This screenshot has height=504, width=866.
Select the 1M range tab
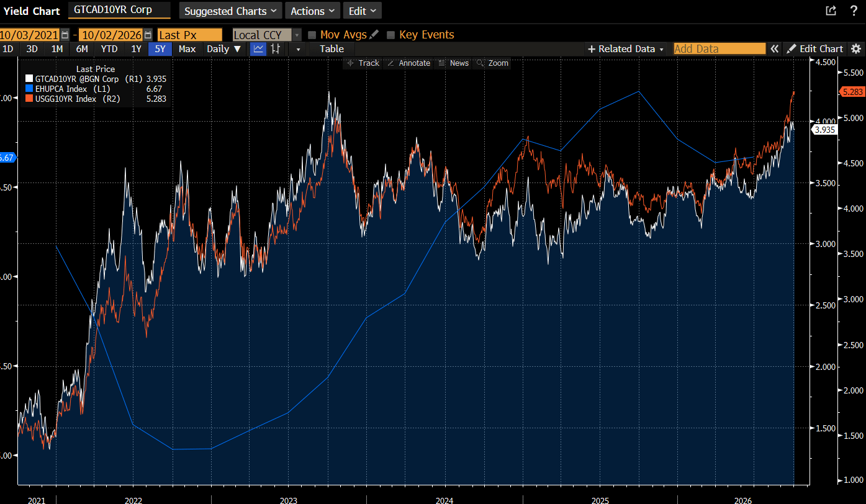pyautogui.click(x=57, y=49)
